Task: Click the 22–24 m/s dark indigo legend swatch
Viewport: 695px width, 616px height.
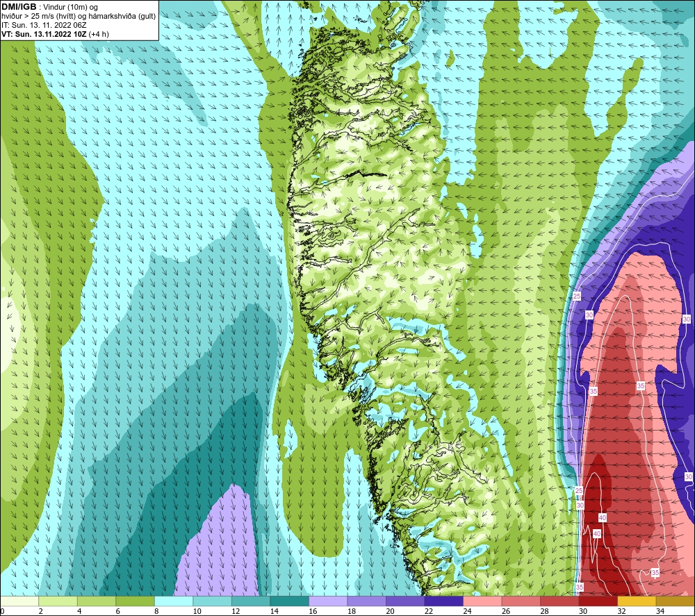Action: tap(443, 601)
